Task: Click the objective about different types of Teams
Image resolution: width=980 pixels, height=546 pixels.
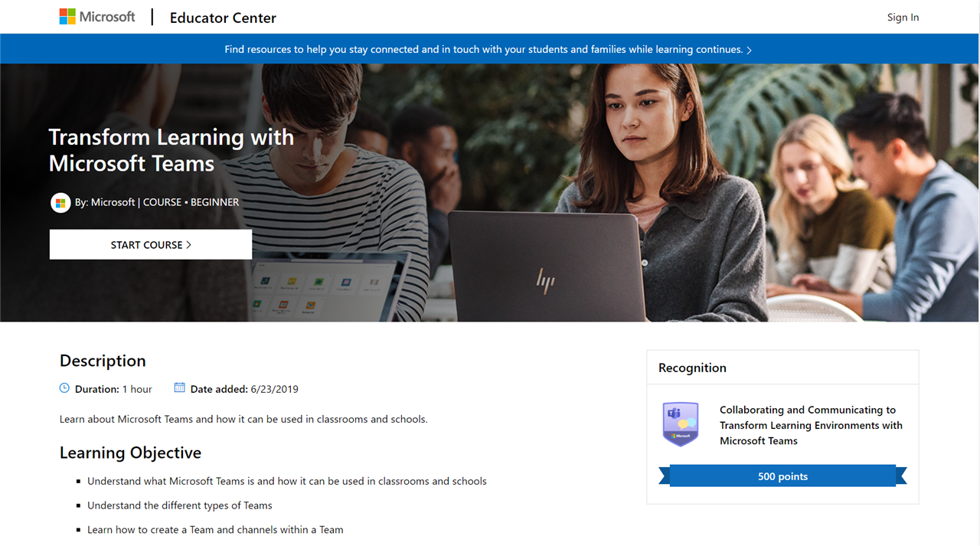Action: tap(180, 505)
